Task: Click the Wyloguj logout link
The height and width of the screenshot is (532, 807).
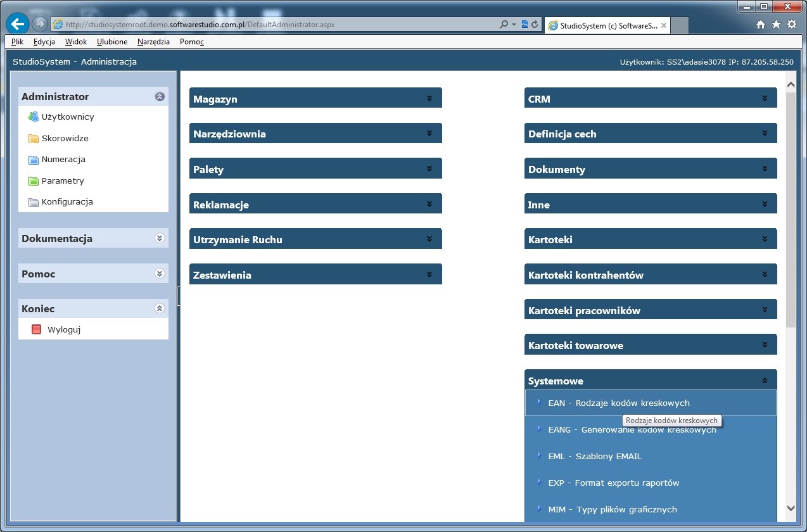Action: 64,329
